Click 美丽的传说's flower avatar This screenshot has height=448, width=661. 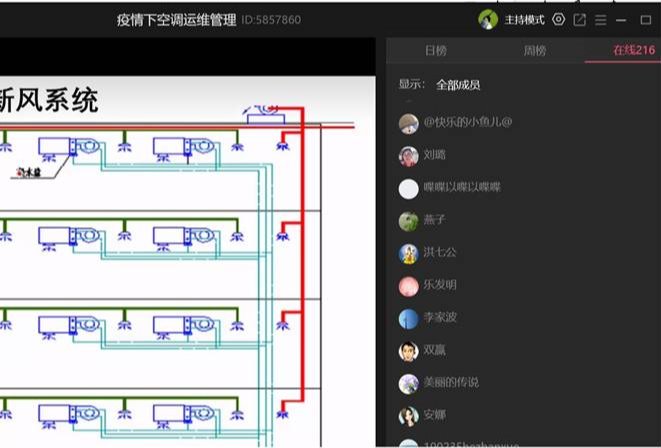click(x=408, y=384)
